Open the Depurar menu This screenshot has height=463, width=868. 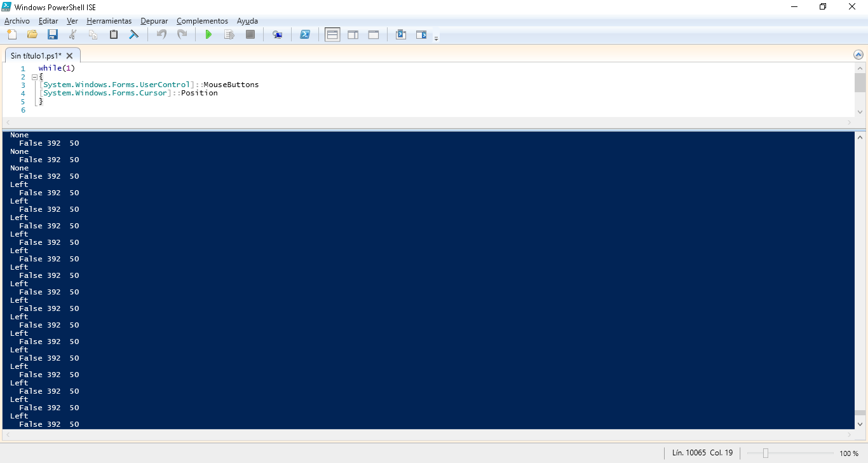pyautogui.click(x=154, y=21)
